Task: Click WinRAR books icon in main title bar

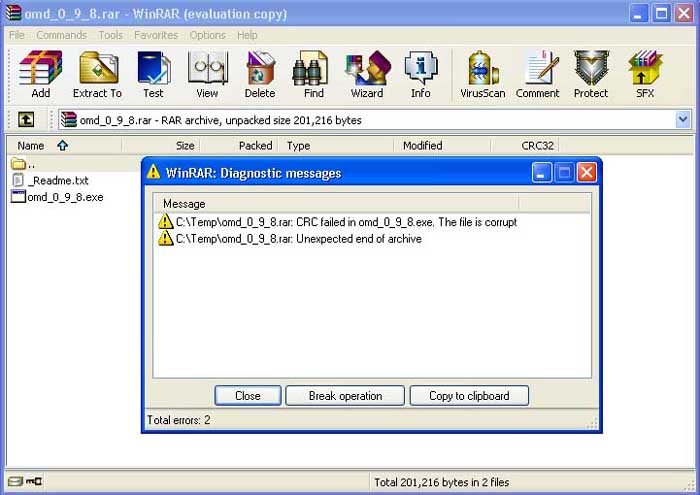Action: point(13,13)
